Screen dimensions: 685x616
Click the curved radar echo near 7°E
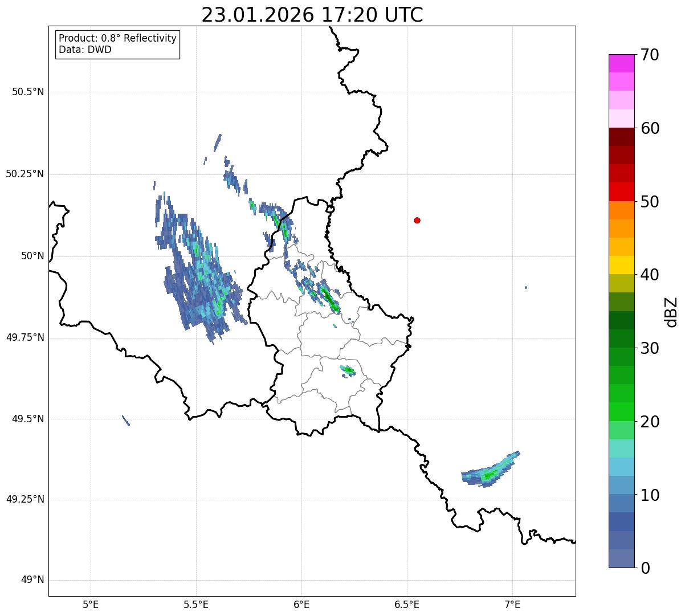tap(490, 470)
